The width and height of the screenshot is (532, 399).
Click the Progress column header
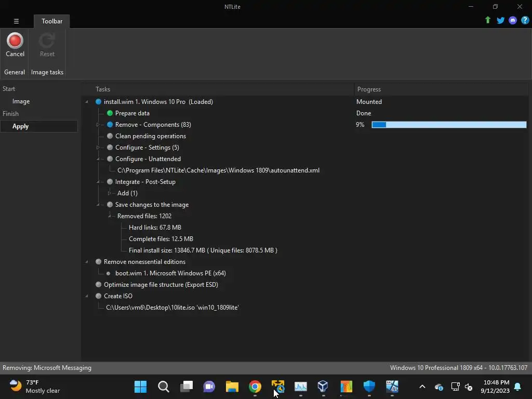[x=369, y=89]
